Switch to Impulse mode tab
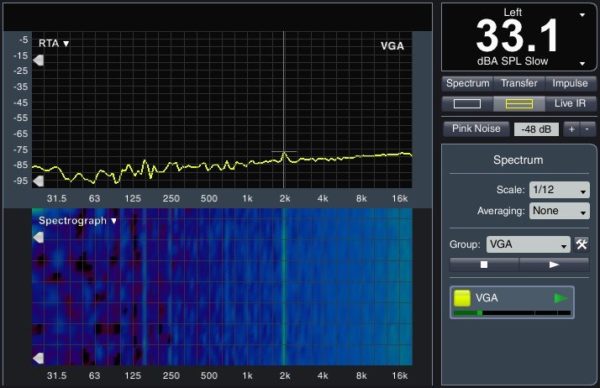Viewport: 600px width, 388px height. (x=570, y=83)
